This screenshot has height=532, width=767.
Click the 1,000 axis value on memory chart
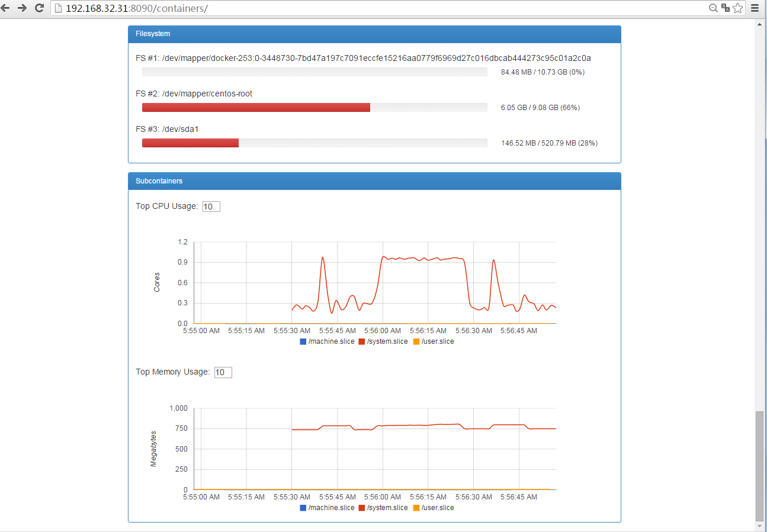coord(178,408)
